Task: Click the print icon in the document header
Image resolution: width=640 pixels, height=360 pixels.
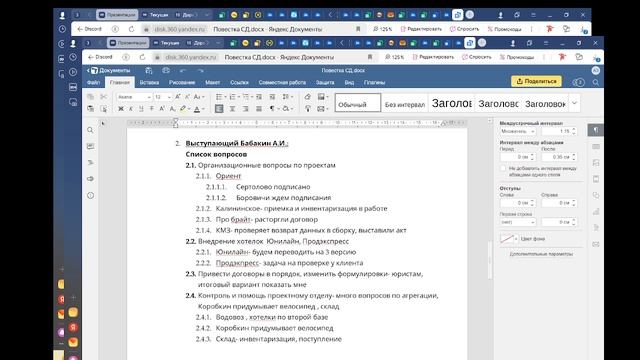Action: click(166, 71)
